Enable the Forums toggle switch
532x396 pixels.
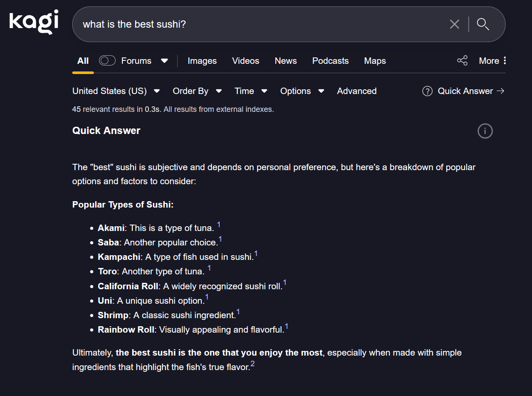107,60
